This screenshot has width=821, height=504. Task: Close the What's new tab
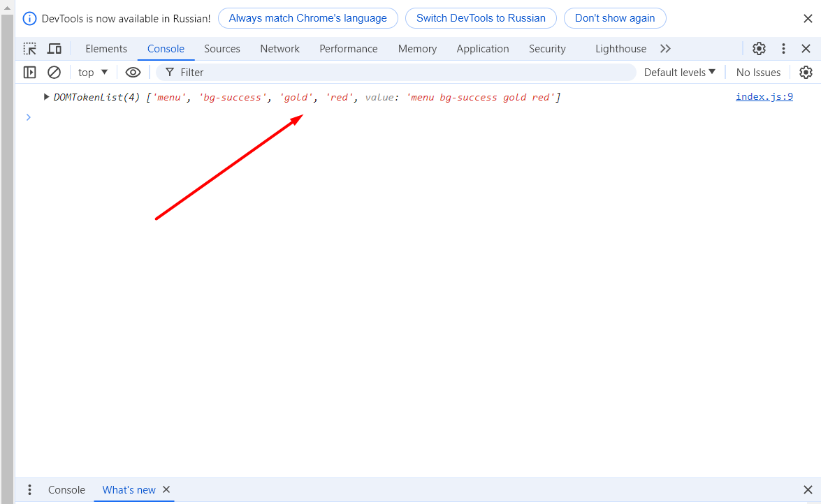166,489
